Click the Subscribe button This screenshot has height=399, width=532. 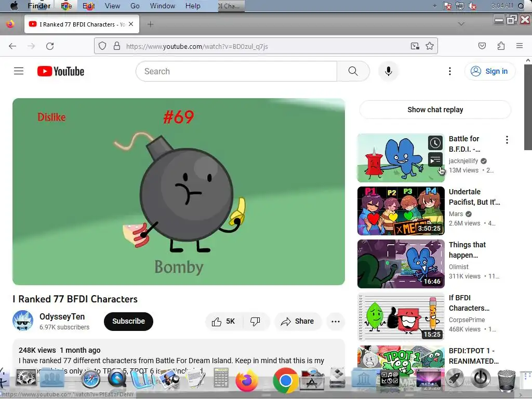129,321
